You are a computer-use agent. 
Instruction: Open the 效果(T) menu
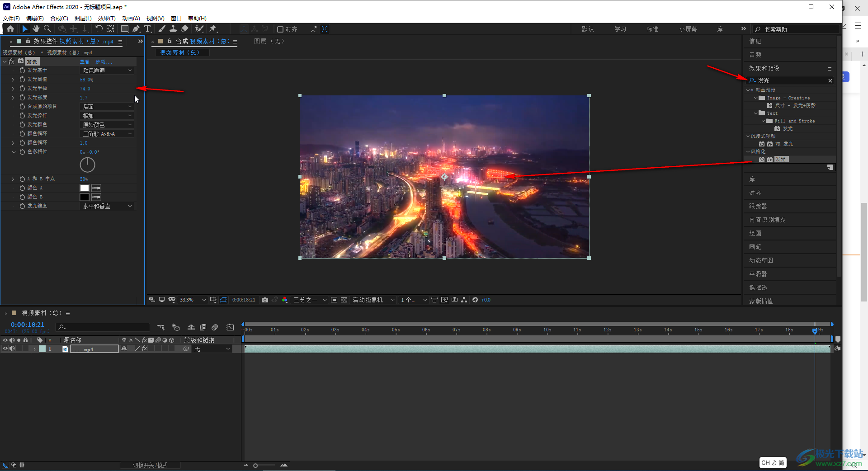[x=107, y=19]
